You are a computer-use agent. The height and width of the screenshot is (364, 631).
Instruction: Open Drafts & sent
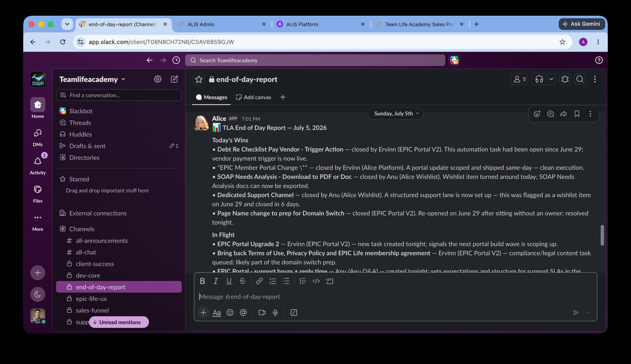click(119, 146)
